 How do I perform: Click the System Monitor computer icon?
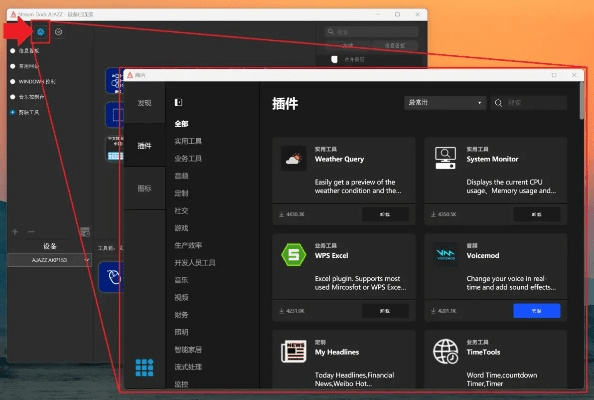[446, 158]
